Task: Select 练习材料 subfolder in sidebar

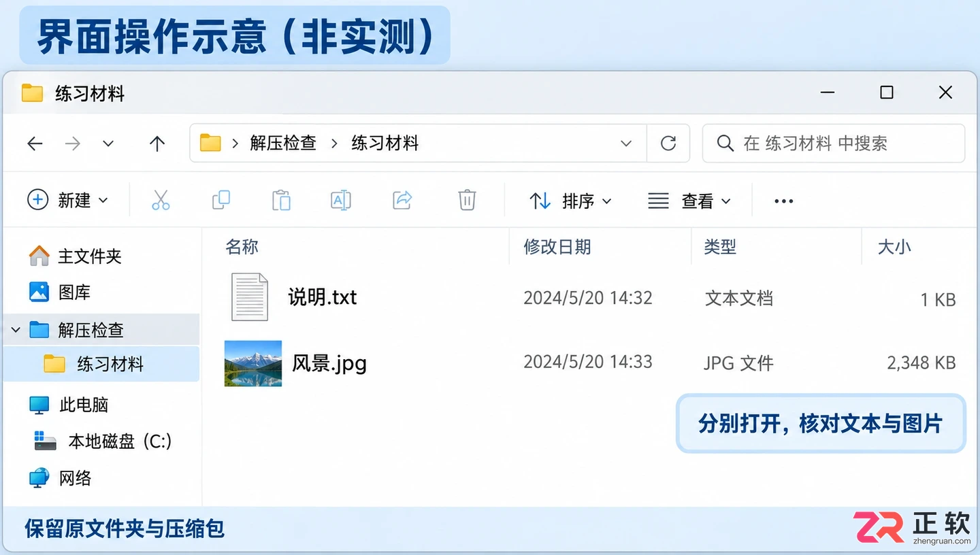Action: point(101,364)
